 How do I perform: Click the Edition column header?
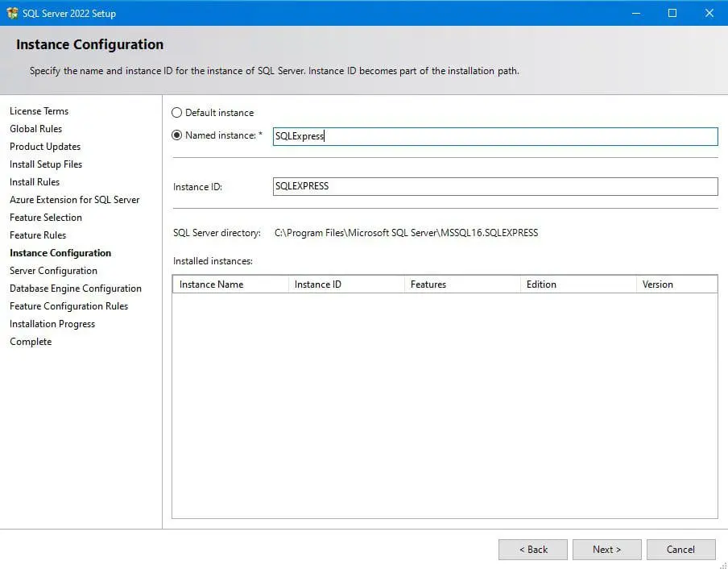(x=541, y=284)
